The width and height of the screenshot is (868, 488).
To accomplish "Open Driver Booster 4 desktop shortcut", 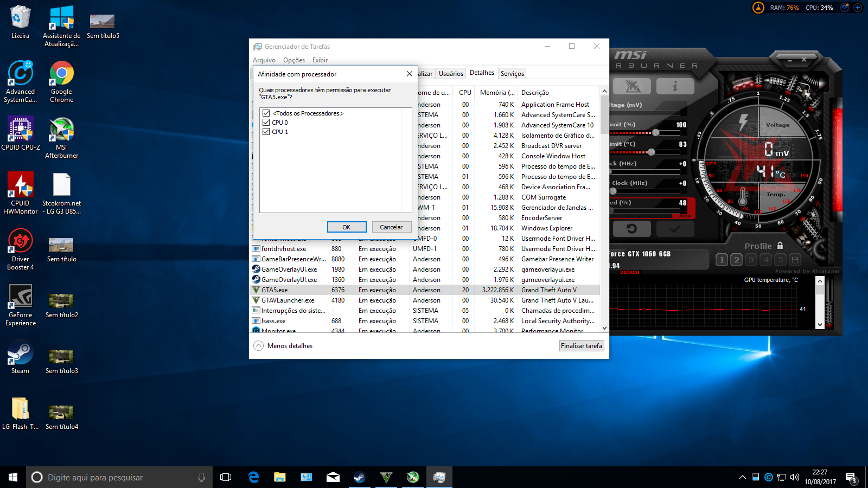I will pyautogui.click(x=21, y=249).
